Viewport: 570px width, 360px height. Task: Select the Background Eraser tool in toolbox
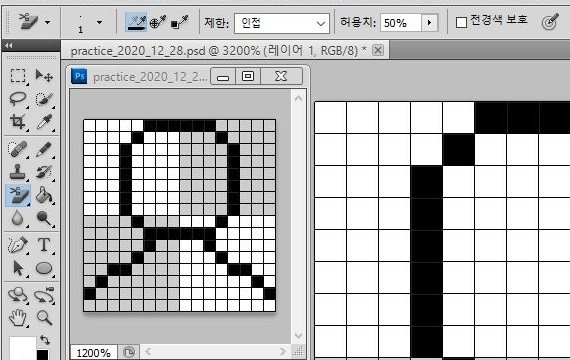pos(18,195)
